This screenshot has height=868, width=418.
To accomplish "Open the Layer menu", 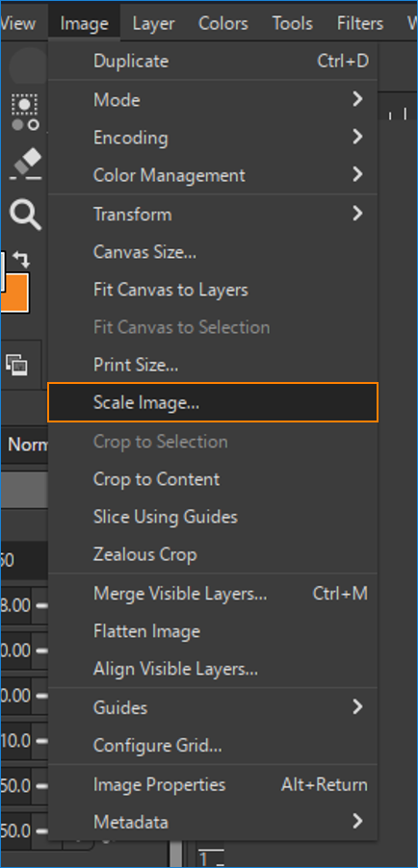I will coord(153,24).
